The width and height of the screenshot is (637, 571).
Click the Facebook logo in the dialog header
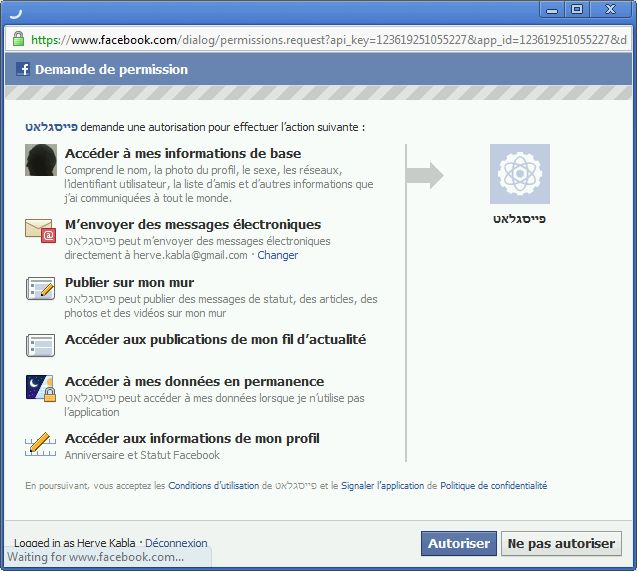pos(23,69)
